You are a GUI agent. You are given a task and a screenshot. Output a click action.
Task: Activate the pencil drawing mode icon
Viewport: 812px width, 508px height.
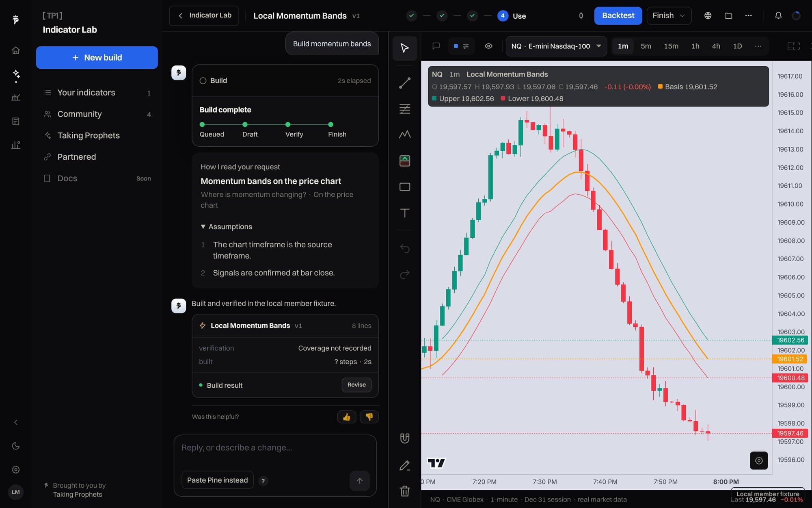coord(405,465)
